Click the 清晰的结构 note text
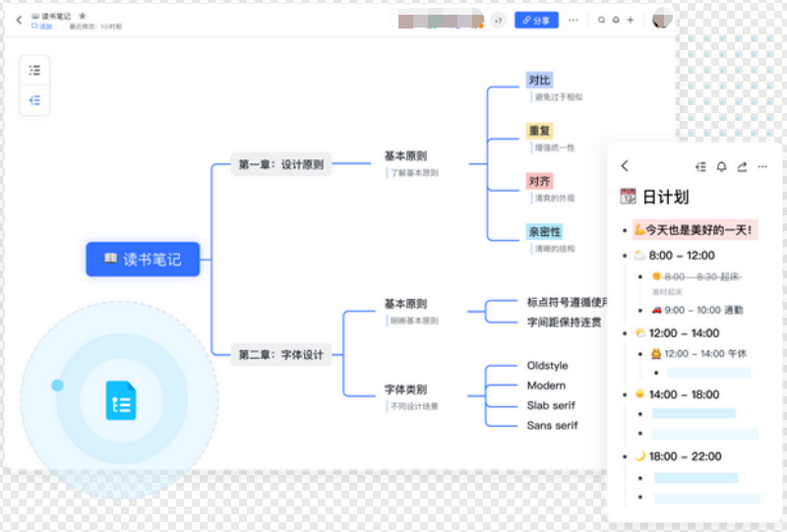This screenshot has height=532, width=787. tap(555, 249)
